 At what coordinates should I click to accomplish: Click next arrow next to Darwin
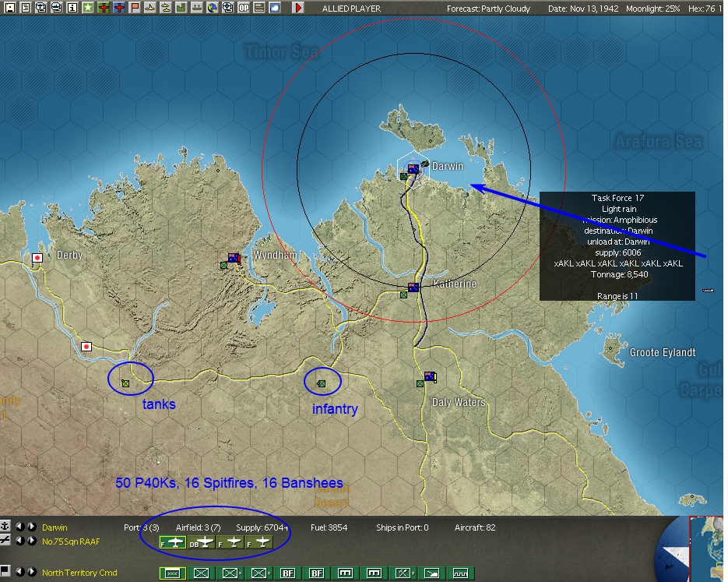click(32, 527)
